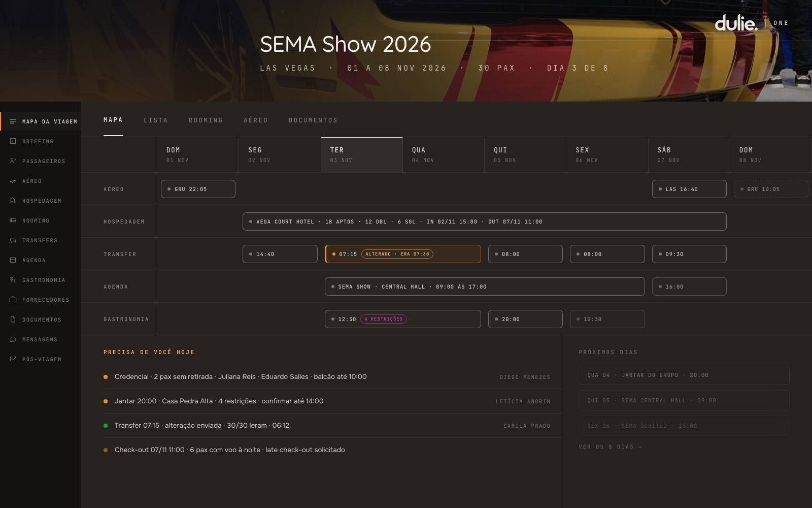Open the Tuesday 12:30 gastronomy card

tap(403, 319)
